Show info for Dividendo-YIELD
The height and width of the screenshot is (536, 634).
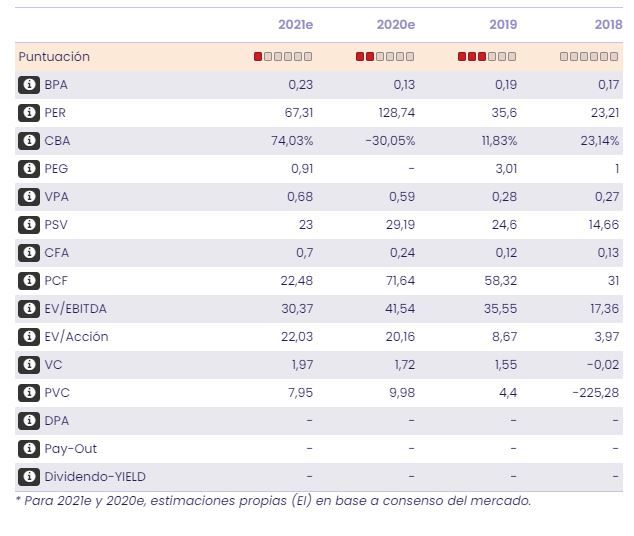(29, 477)
